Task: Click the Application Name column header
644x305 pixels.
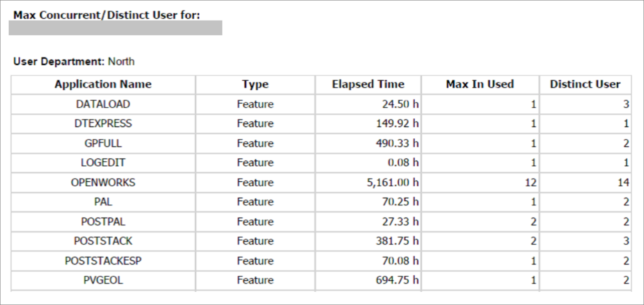Action: [103, 84]
